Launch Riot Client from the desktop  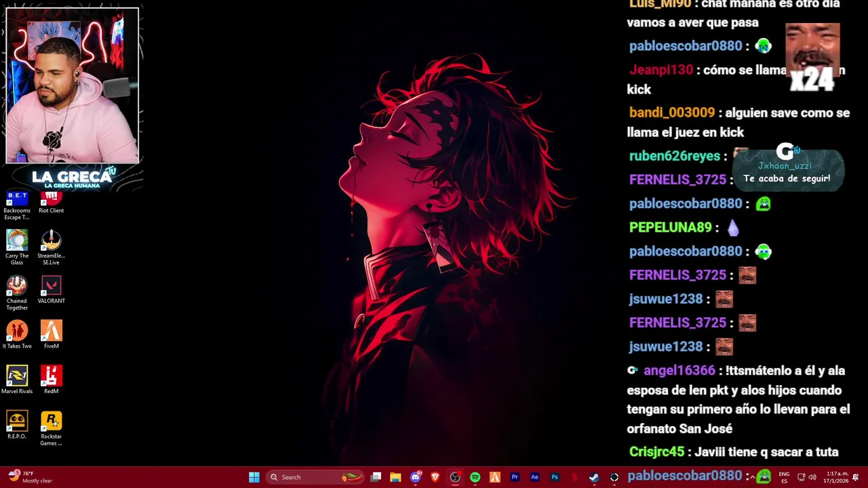pyautogui.click(x=51, y=203)
